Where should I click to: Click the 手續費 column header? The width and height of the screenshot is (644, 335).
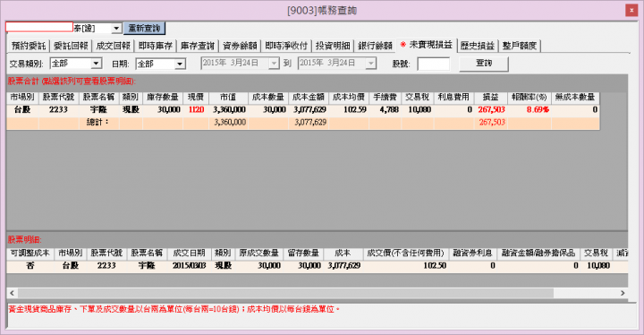(385, 97)
